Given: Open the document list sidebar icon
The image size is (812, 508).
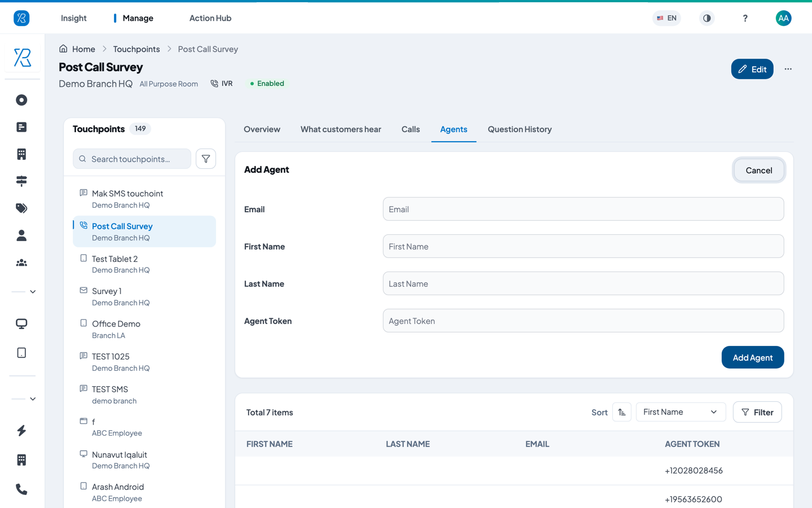Looking at the screenshot, I should [x=21, y=127].
